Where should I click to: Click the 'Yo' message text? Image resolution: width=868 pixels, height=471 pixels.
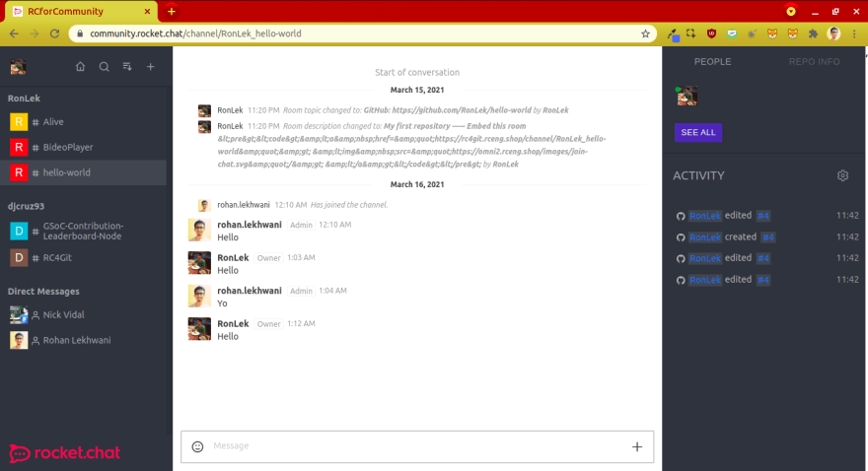[222, 303]
